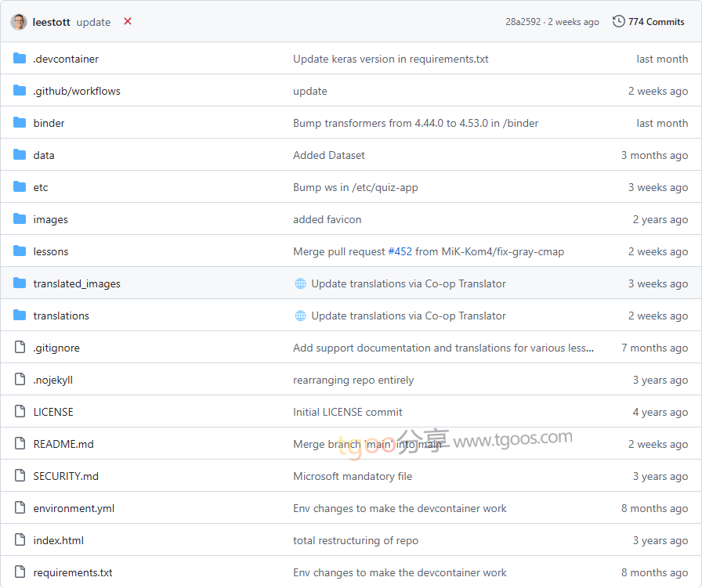The image size is (702, 588).
Task: Click leestott's profile avatar
Action: [19, 22]
